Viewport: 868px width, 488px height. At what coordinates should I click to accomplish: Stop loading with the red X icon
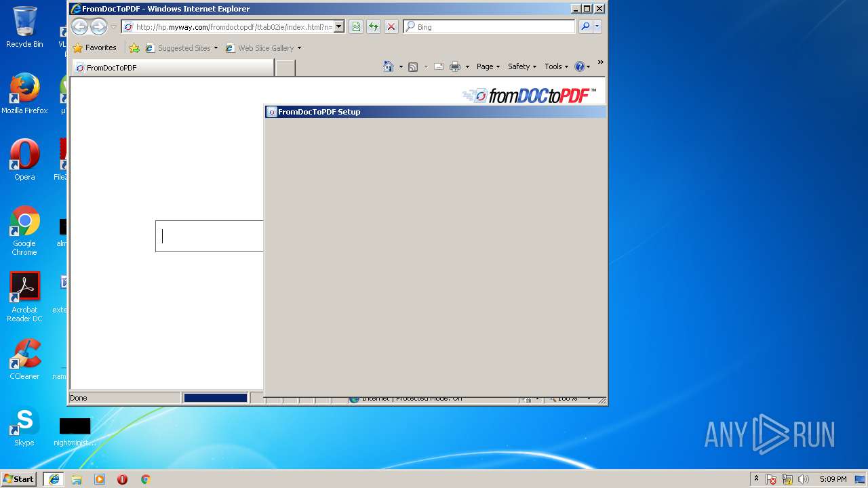[391, 27]
